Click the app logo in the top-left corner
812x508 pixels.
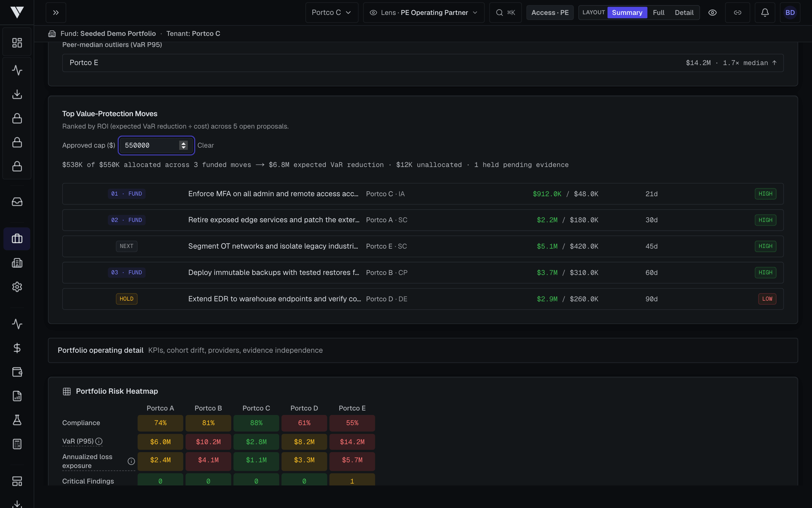click(x=17, y=12)
